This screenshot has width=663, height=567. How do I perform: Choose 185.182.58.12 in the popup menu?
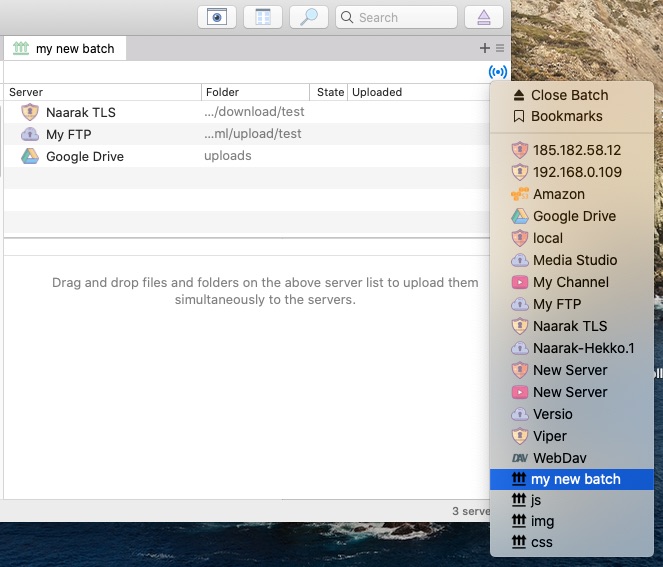[x=572, y=150]
